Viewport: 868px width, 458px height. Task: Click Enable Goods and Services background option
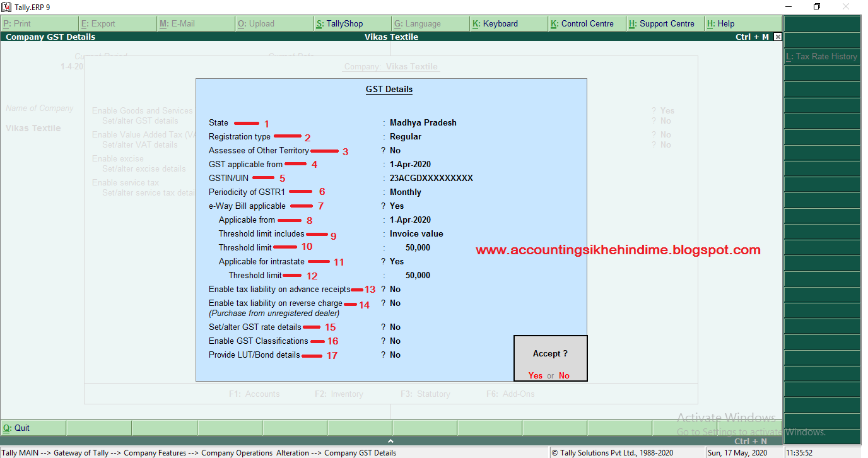click(x=143, y=110)
